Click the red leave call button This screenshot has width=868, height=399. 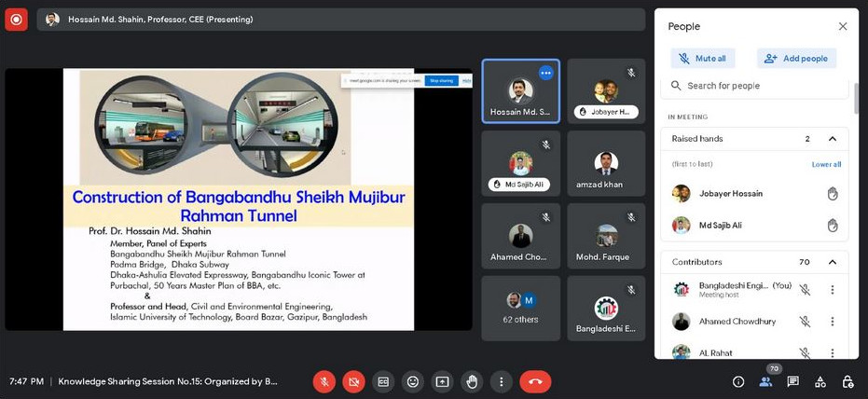[535, 382]
